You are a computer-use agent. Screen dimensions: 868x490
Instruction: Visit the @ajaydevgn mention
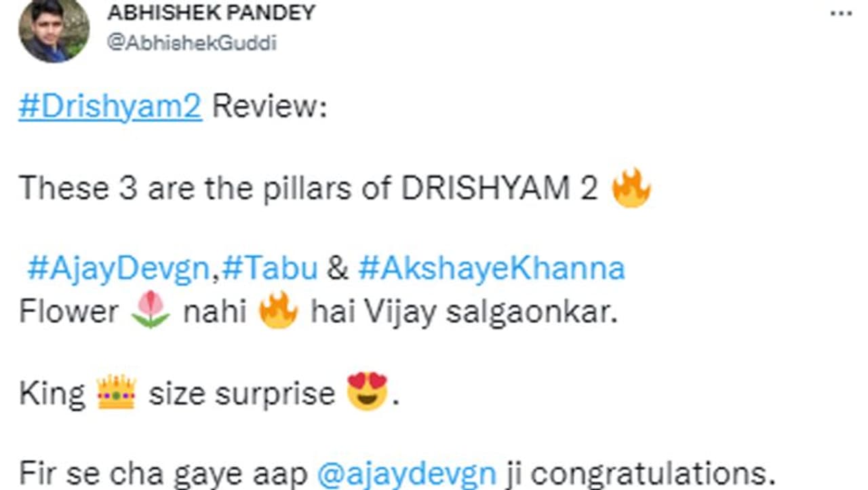[407, 474]
